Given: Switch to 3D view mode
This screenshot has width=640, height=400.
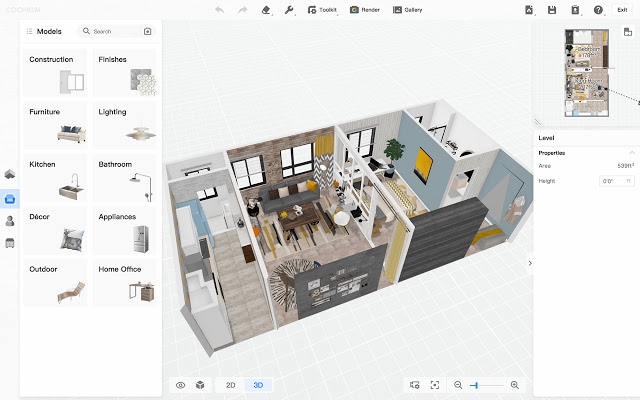Looking at the screenshot, I should coord(258,385).
